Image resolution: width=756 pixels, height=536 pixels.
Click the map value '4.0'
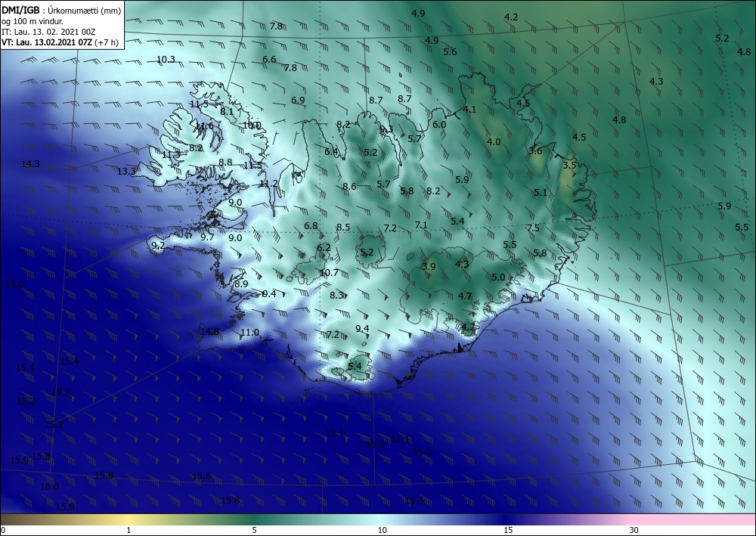tap(494, 141)
